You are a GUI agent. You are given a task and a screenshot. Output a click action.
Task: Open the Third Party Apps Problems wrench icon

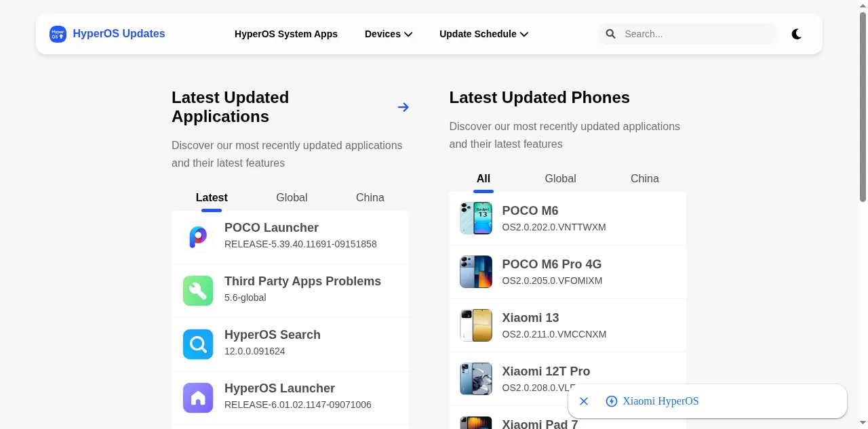pos(198,291)
